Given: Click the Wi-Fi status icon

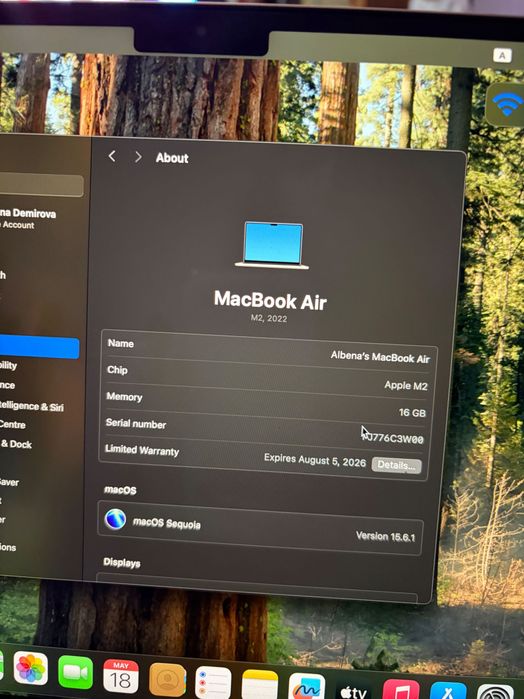Looking at the screenshot, I should tap(507, 104).
